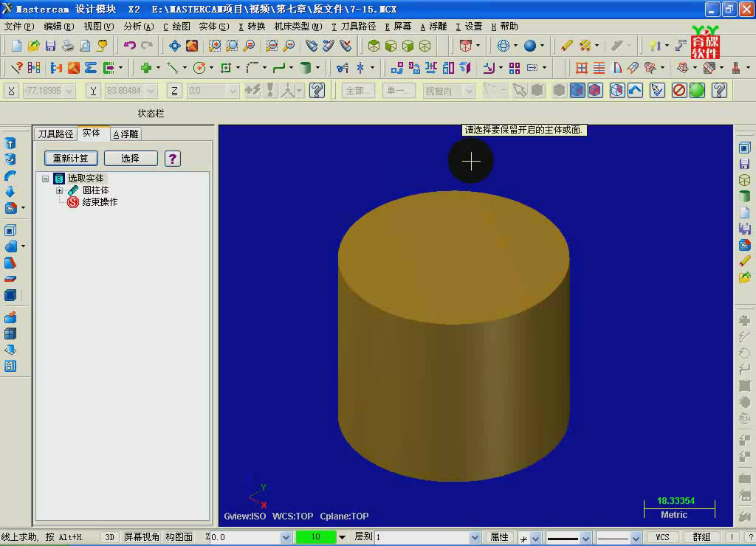Click the blue up arrow in left toolbar

click(x=10, y=143)
